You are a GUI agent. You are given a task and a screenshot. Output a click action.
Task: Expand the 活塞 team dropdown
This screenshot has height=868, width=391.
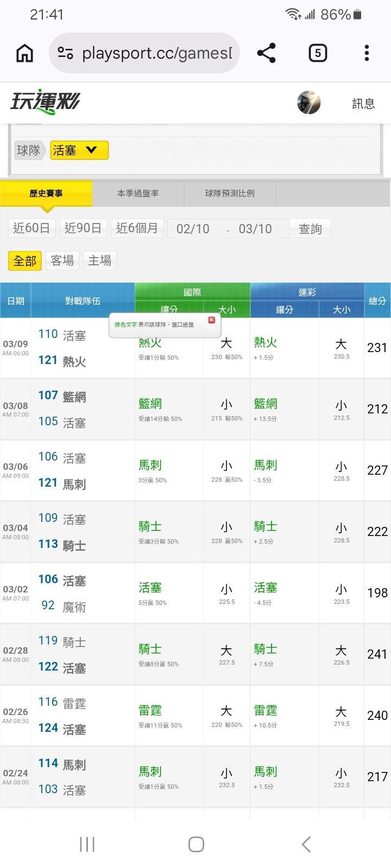79,150
